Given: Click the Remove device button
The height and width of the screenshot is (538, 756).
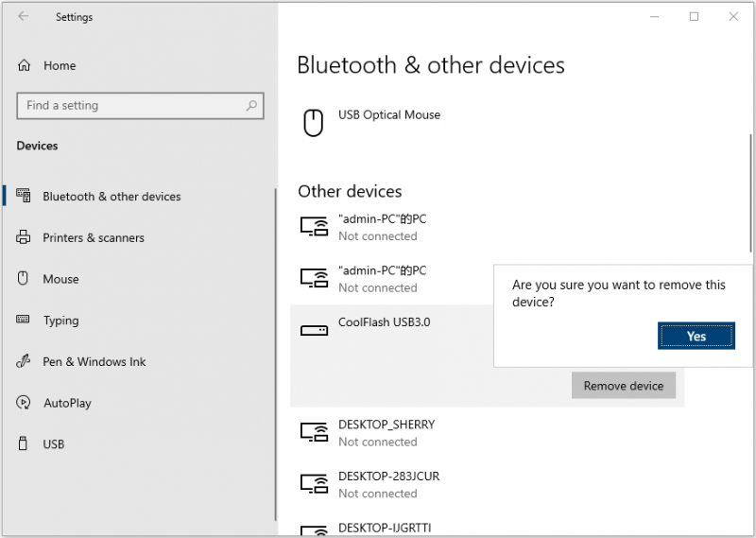Looking at the screenshot, I should click(x=624, y=386).
